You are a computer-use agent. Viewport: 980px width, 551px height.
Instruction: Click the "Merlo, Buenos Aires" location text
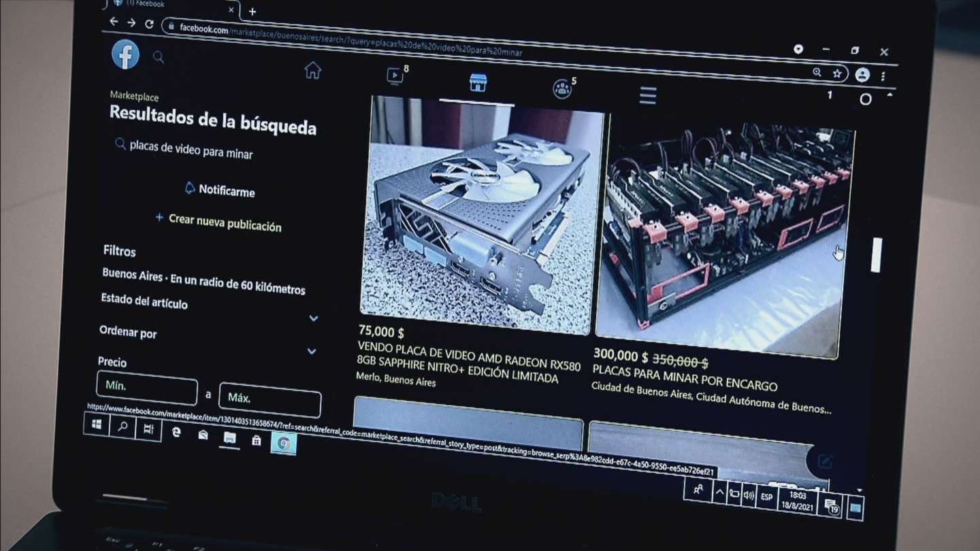395,379
